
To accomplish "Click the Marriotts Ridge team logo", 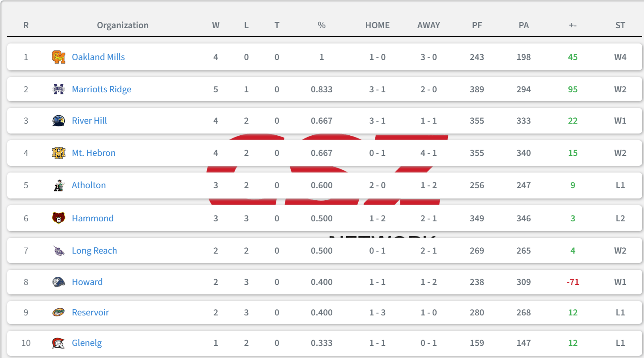I will point(59,89).
